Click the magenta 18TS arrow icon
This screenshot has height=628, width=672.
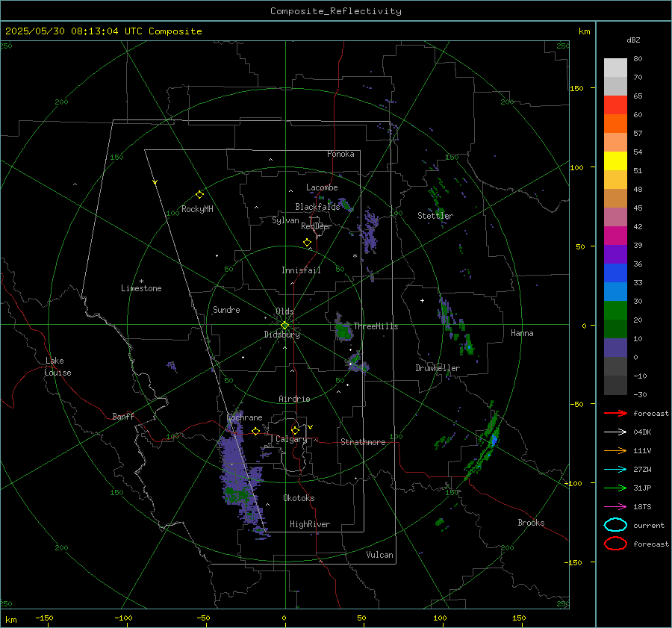(615, 507)
